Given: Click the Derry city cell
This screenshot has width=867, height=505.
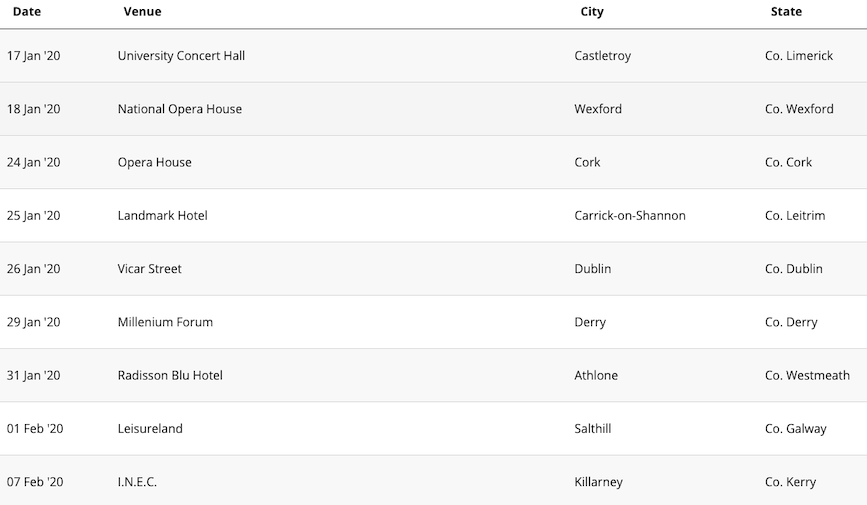Looking at the screenshot, I should point(590,322).
